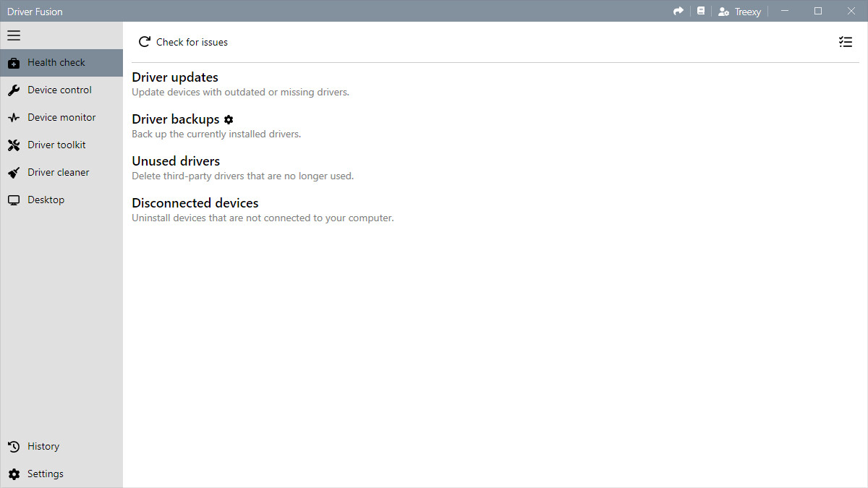Open Driver backups gear settings

tap(229, 119)
